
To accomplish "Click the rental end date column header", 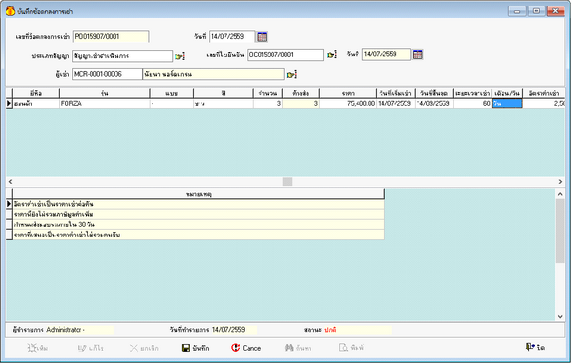I will (434, 93).
